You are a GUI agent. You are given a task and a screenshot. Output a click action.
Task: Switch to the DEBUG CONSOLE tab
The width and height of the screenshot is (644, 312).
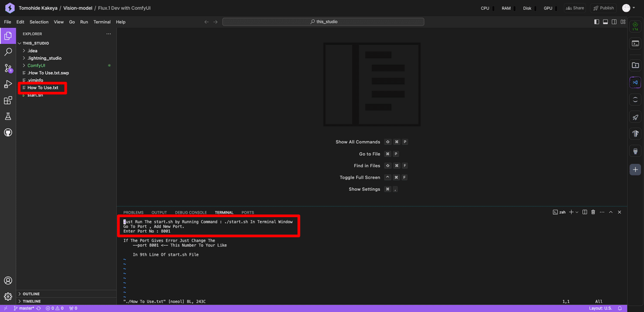click(191, 212)
